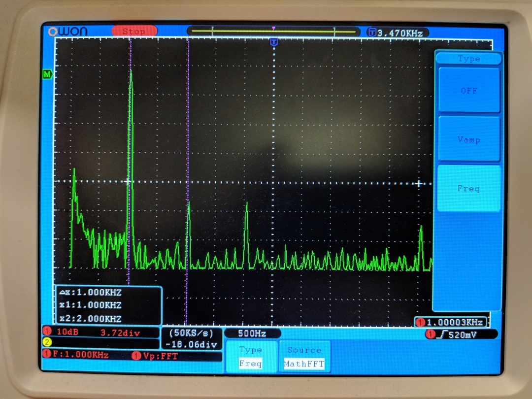The height and width of the screenshot is (399, 532).
Task: Select the Source menu label
Action: (x=304, y=350)
